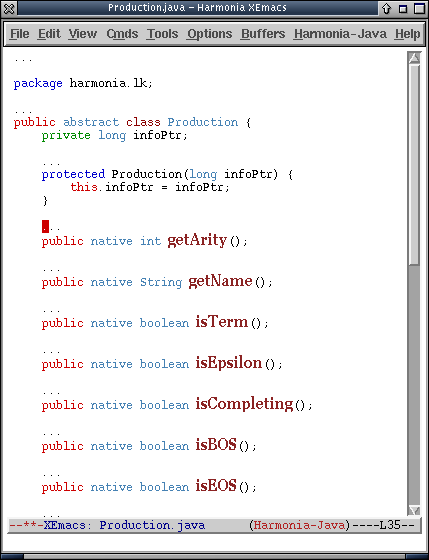Expand the collapsed ellipsis above getName

click(x=51, y=269)
